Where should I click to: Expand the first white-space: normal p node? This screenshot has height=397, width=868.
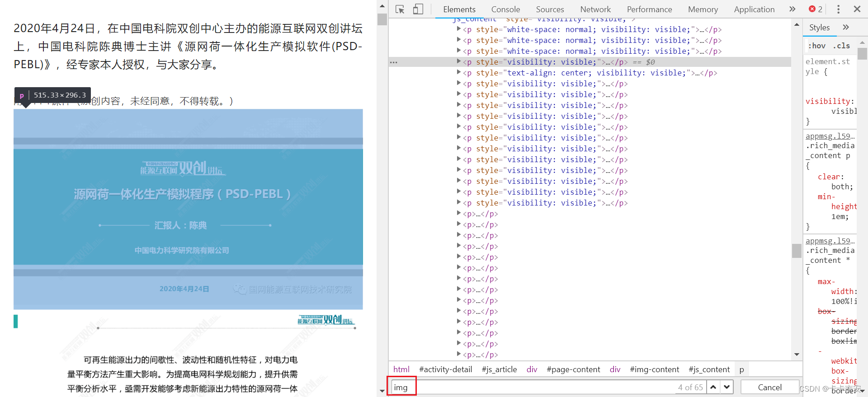pyautogui.click(x=459, y=29)
